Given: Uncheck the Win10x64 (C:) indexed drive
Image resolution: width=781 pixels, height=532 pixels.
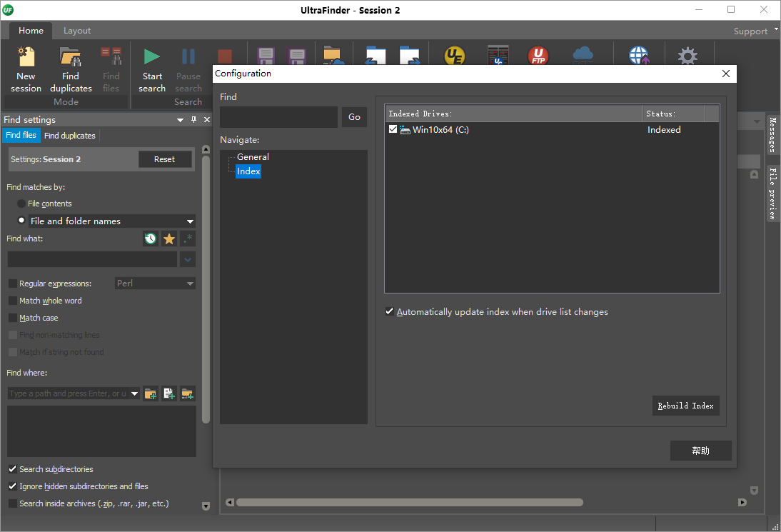Looking at the screenshot, I should point(393,129).
